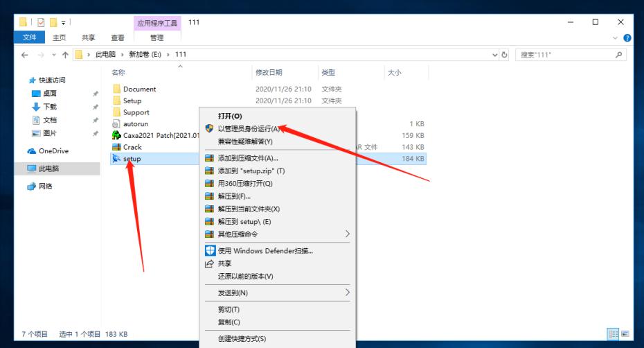The image size is (644, 348).
Task: Select the Document folder
Action: (139, 89)
